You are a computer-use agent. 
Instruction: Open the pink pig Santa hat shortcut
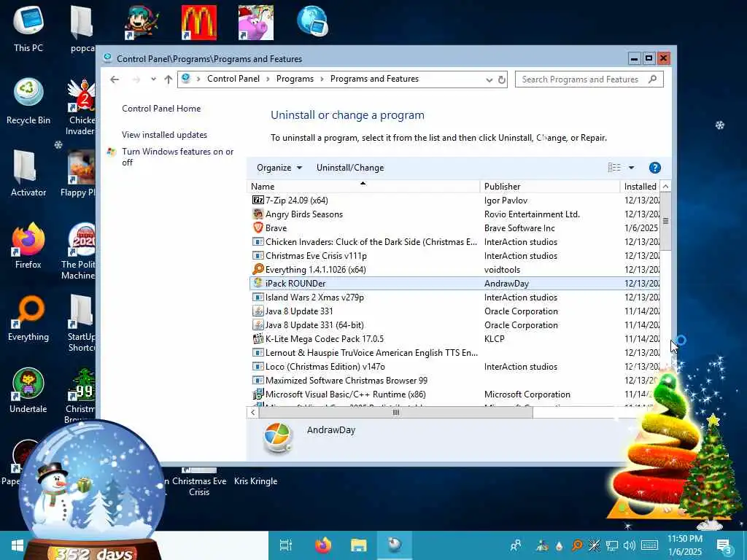[256, 23]
